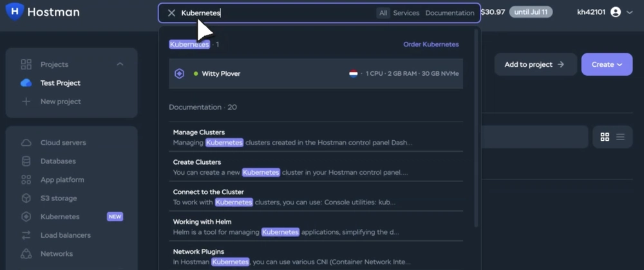Viewport: 644px width, 270px height.
Task: Open Working with Helm article
Action: [316, 227]
